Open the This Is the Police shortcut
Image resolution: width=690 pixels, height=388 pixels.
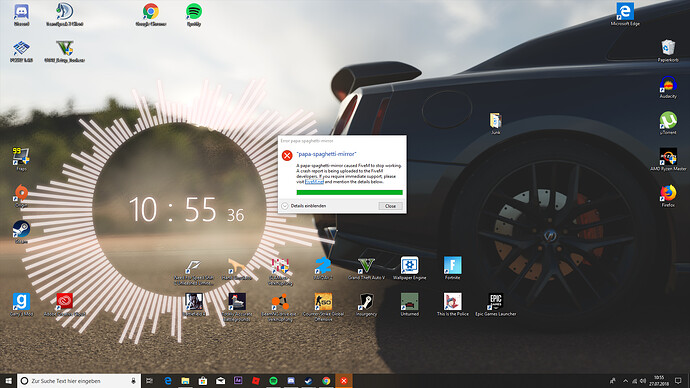point(452,304)
